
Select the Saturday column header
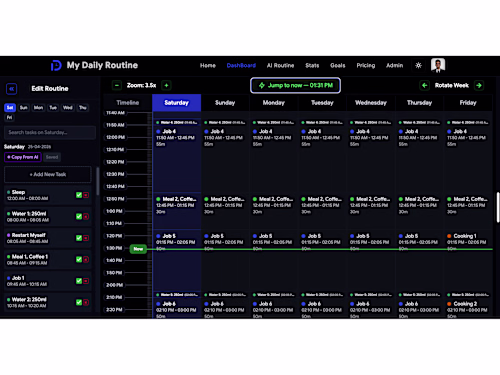coord(177,103)
